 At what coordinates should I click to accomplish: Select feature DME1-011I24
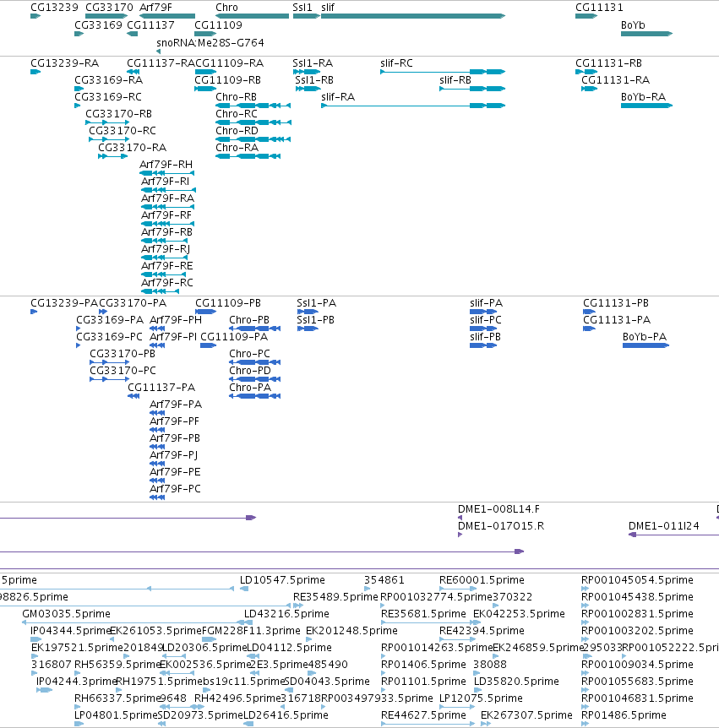673,535
